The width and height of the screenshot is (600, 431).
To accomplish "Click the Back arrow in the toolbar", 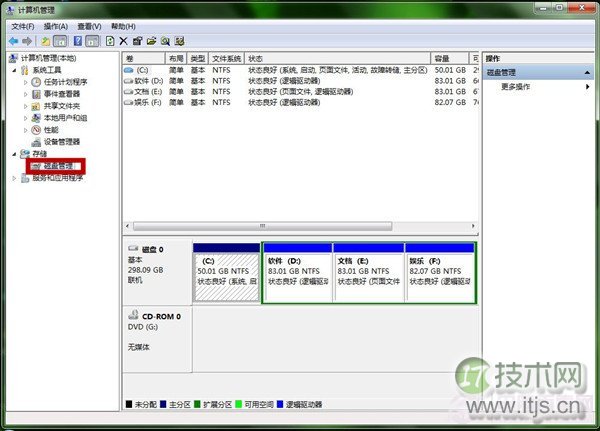I will coord(13,41).
